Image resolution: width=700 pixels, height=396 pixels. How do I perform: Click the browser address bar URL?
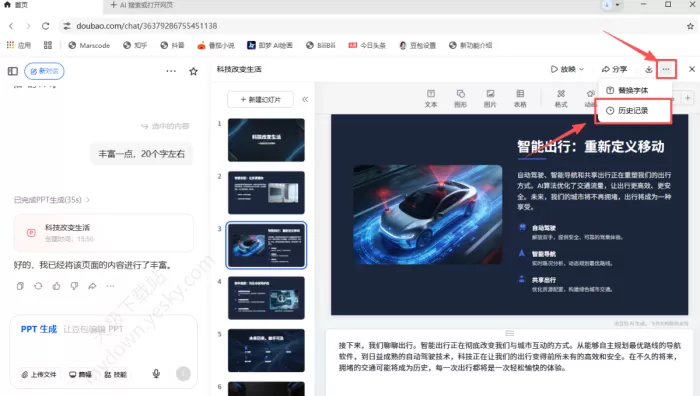[146, 26]
